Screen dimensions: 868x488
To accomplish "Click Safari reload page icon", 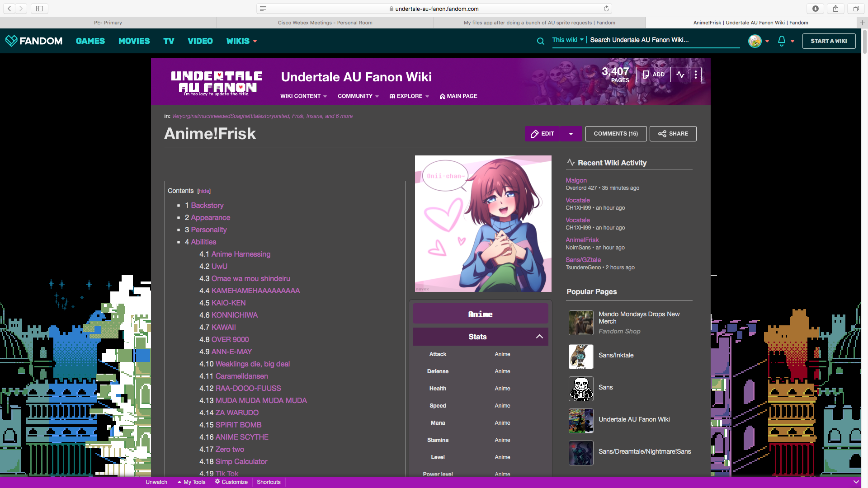I will pos(606,9).
